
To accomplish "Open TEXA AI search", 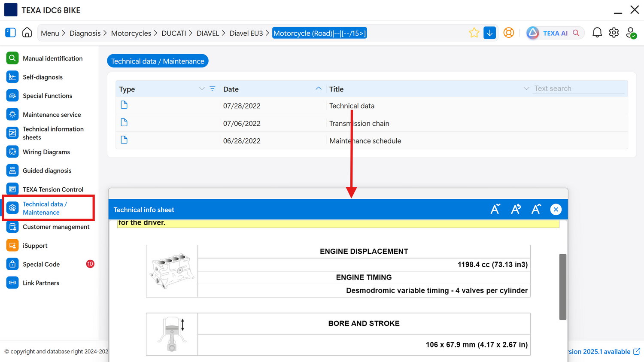I will tap(555, 33).
